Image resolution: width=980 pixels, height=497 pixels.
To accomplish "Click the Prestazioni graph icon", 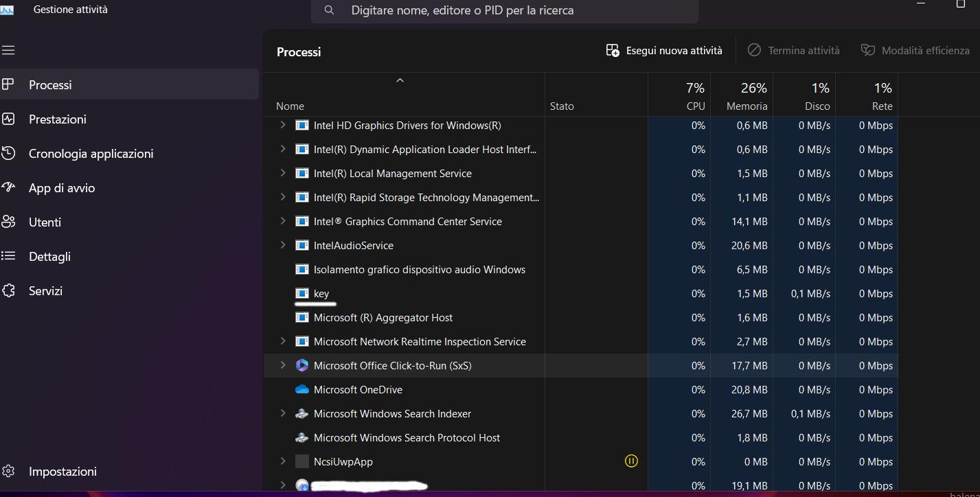I will [8, 119].
